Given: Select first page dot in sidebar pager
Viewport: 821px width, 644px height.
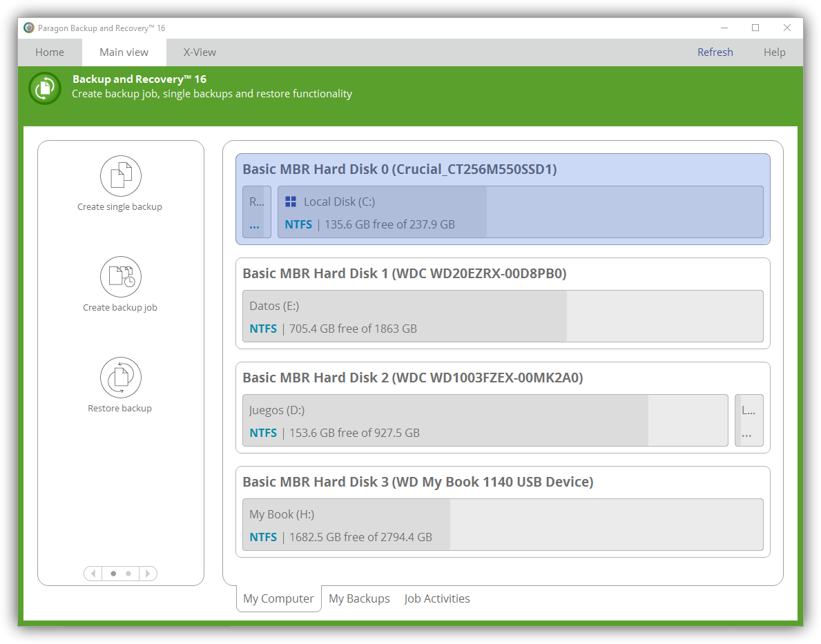Looking at the screenshot, I should [113, 574].
